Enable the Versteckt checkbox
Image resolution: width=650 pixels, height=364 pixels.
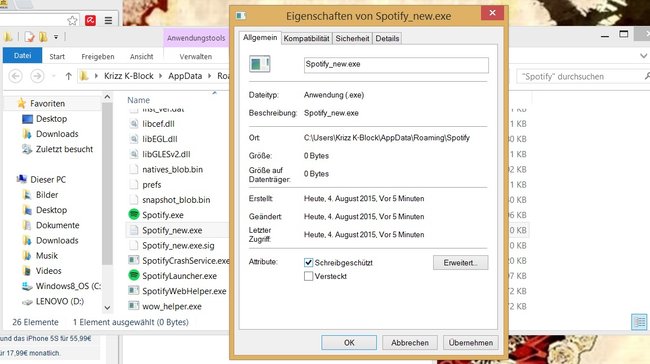pos(308,276)
